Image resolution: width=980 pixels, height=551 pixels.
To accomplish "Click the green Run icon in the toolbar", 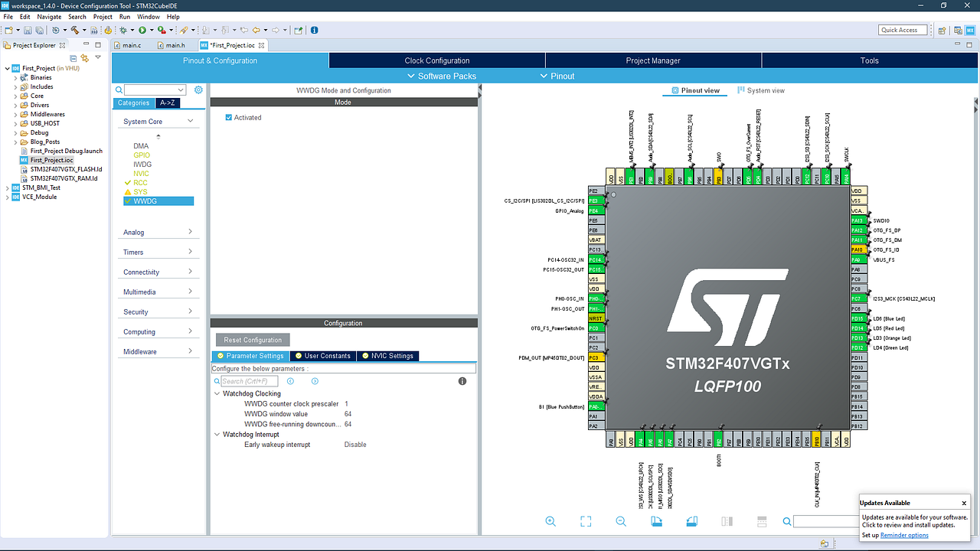I will coord(142,30).
